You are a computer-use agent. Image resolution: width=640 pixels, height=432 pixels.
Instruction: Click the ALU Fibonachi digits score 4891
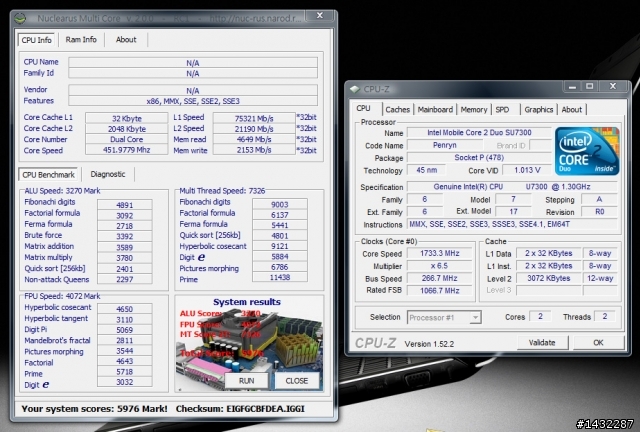pos(124,205)
